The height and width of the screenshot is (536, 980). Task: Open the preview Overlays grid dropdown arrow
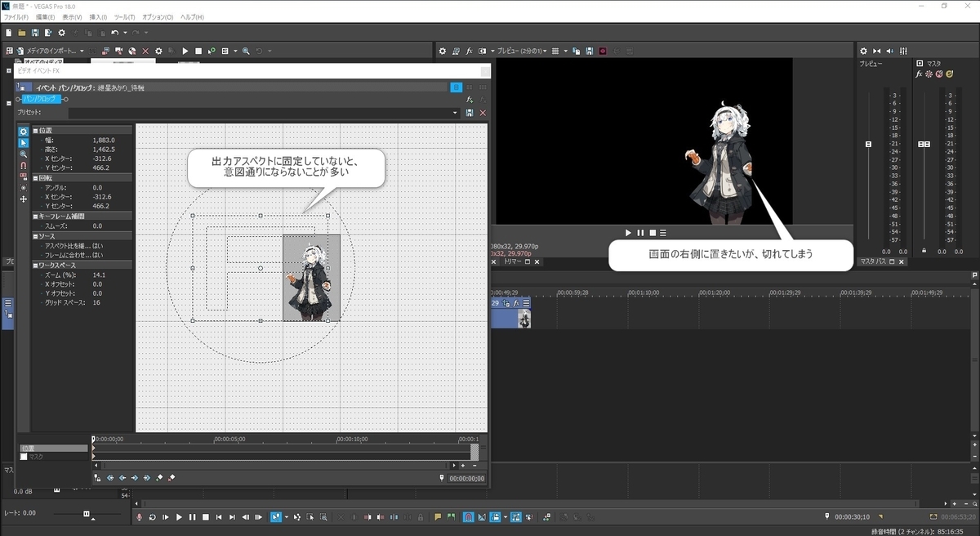coord(565,51)
